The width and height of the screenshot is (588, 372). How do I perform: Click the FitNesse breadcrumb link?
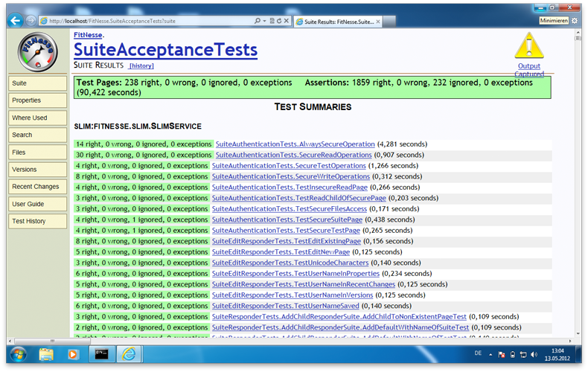pos(88,35)
